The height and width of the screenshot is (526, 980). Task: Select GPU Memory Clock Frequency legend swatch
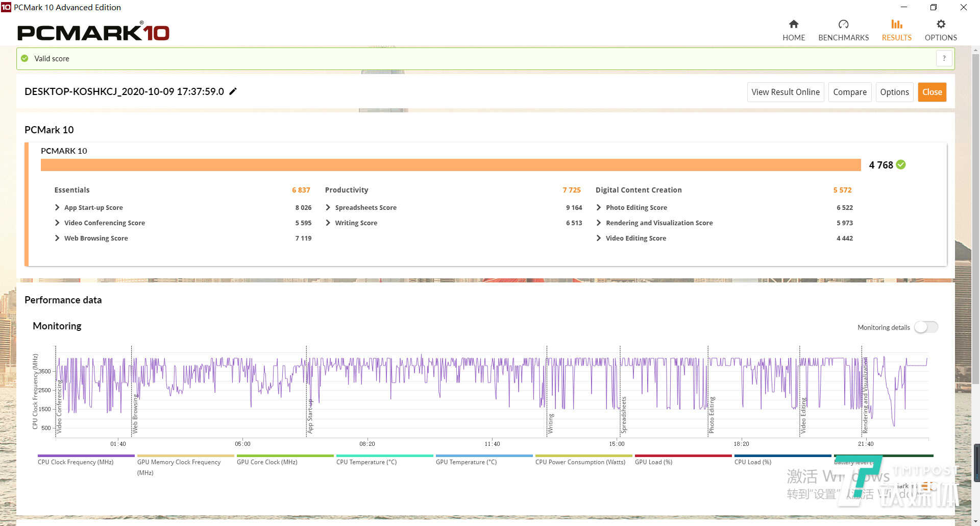(186, 456)
